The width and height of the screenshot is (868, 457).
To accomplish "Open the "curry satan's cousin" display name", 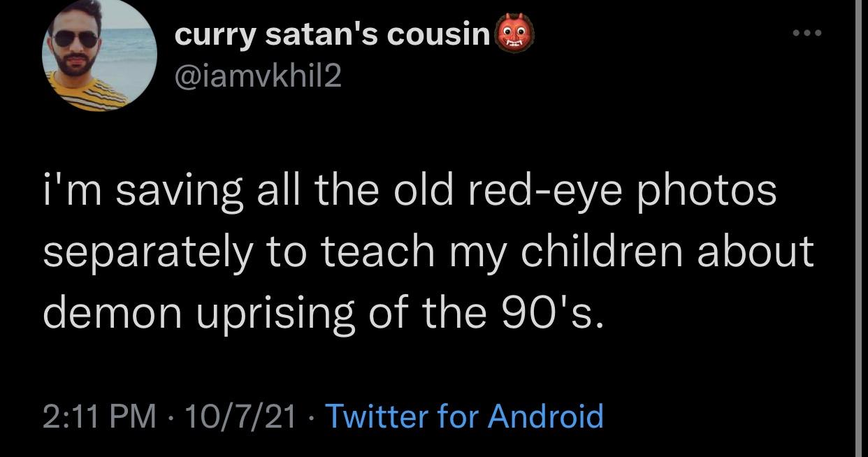I will [332, 35].
